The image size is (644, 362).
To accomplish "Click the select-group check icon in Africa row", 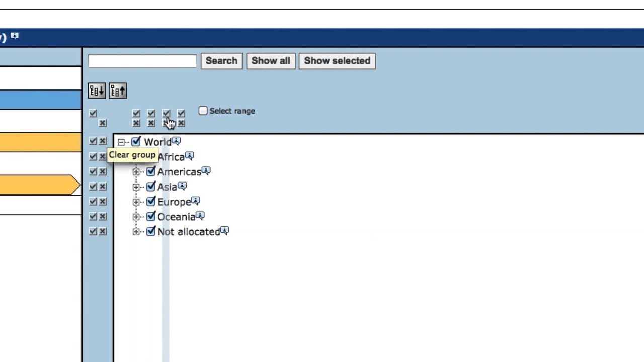I will (93, 156).
